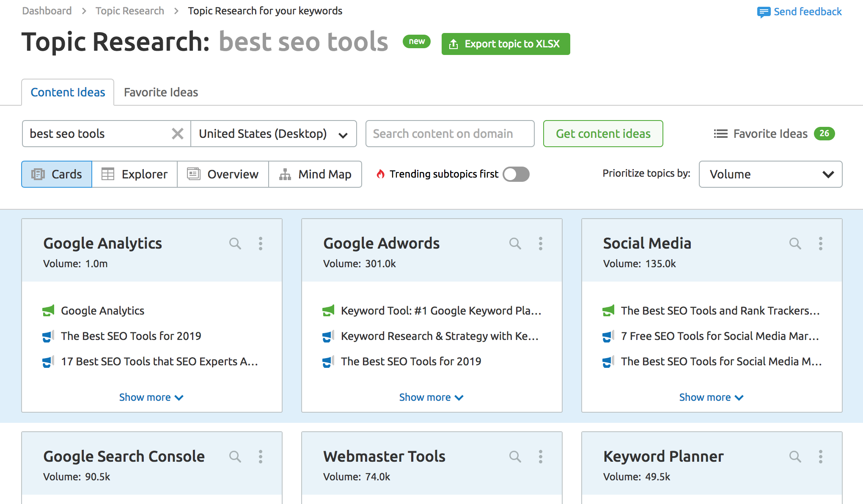Open Favorite Ideas list with 26 badge
Image resolution: width=863 pixels, height=504 pixels.
(774, 134)
